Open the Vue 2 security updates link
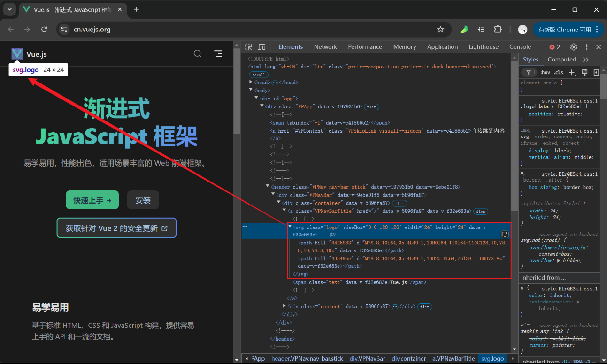Image resolution: width=607 pixels, height=364 pixels. click(116, 228)
